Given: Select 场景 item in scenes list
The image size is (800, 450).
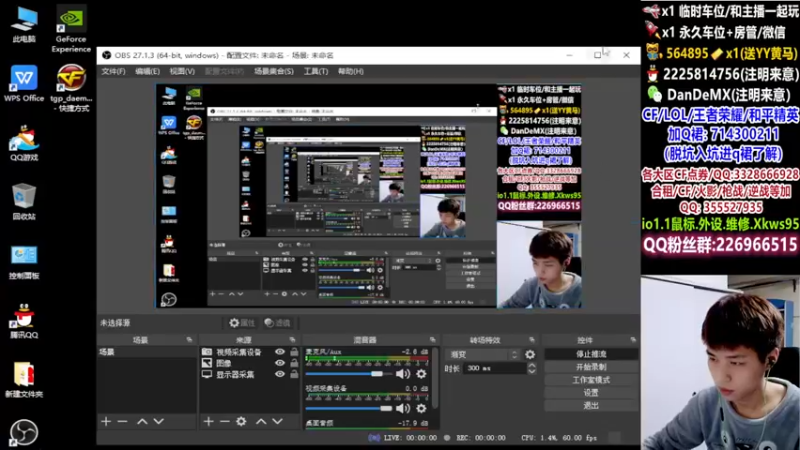Looking at the screenshot, I should click(147, 352).
